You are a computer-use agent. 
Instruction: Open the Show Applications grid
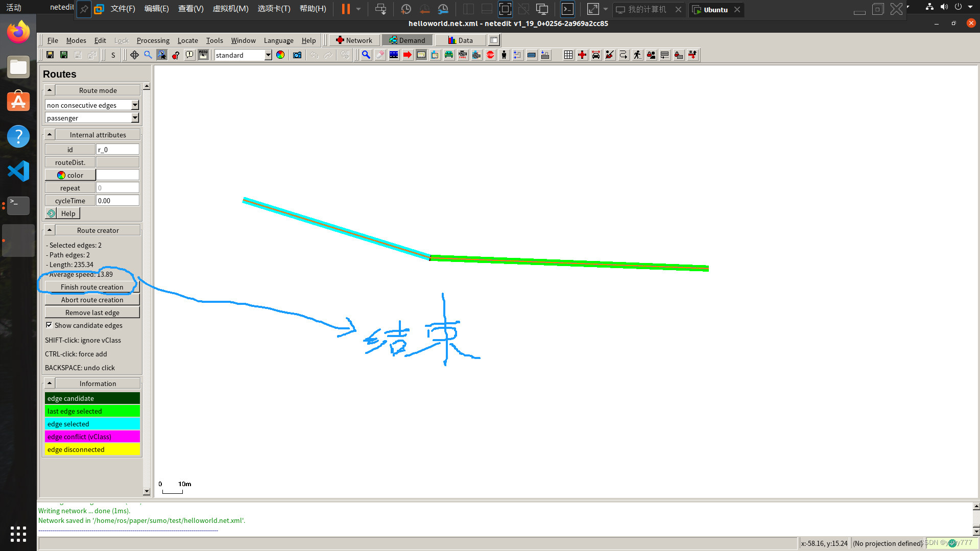coord(18,534)
